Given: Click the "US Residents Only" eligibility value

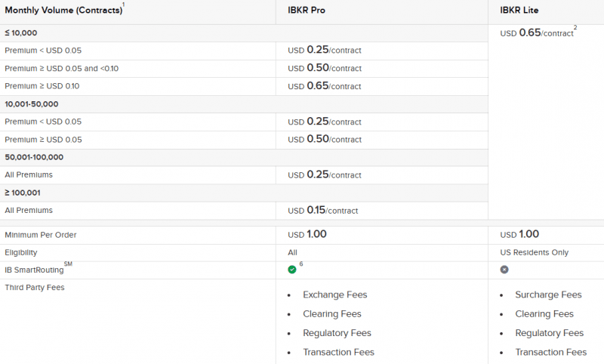Looking at the screenshot, I should [535, 253].
